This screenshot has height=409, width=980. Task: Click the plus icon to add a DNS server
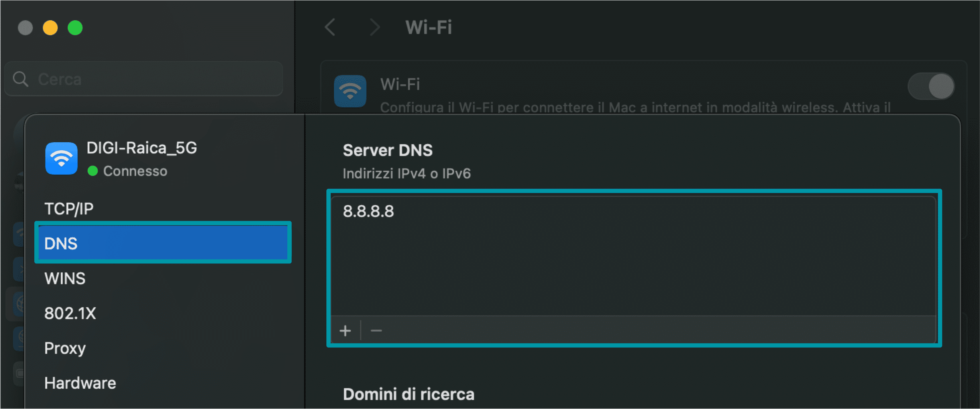tap(345, 330)
